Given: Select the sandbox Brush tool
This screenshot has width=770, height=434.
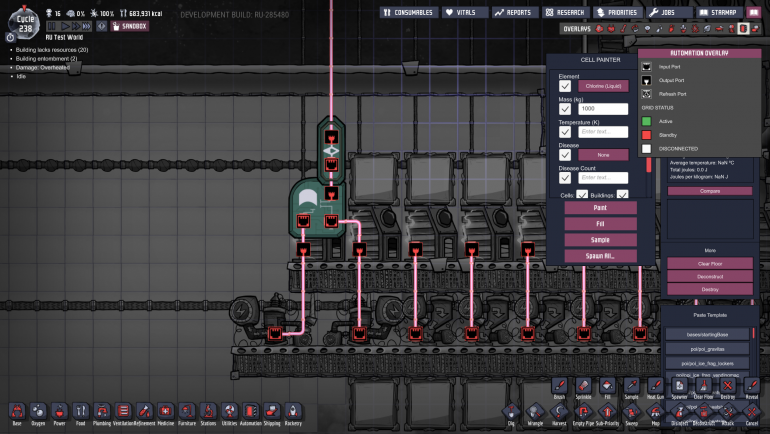Looking at the screenshot, I should pyautogui.click(x=559, y=386).
